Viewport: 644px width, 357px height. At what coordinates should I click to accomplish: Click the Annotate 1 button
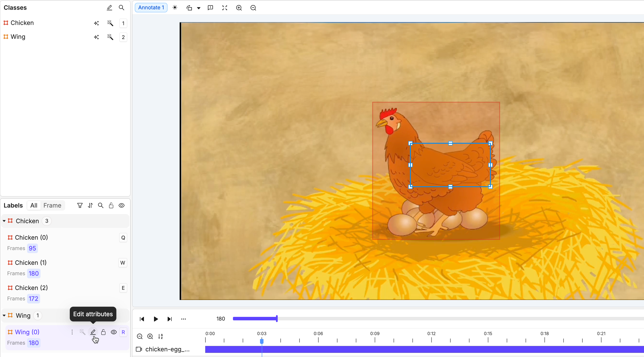click(151, 8)
